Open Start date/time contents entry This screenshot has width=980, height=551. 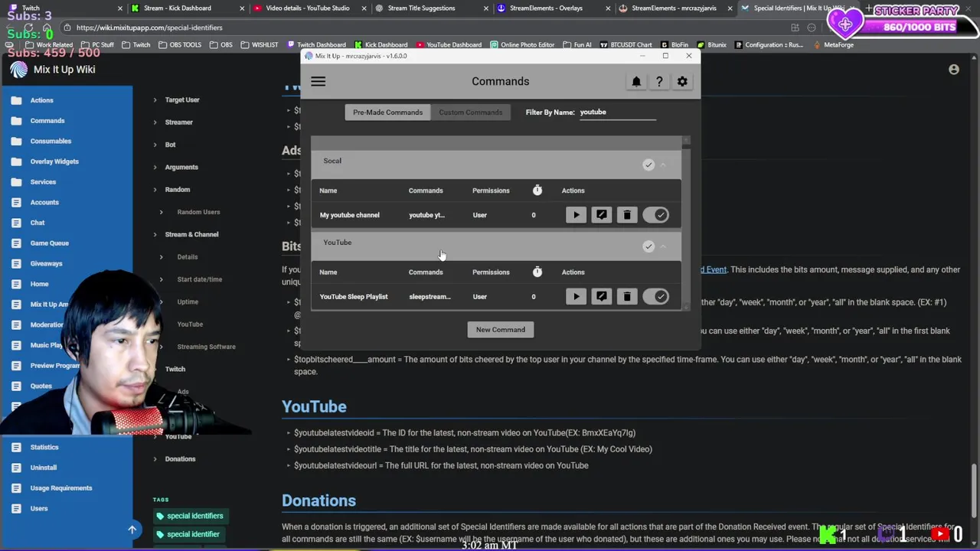coord(200,279)
